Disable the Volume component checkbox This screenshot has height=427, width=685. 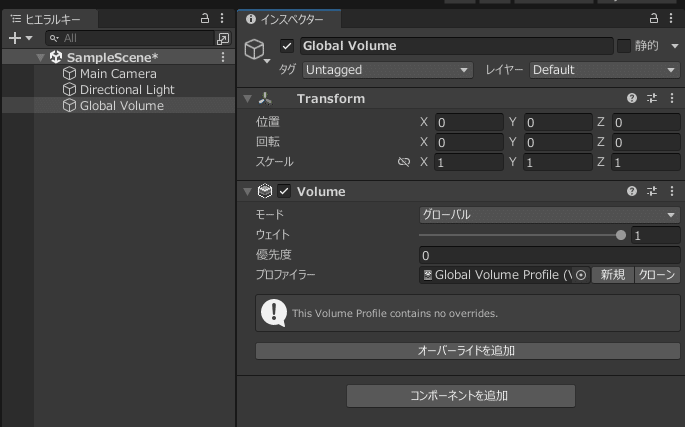point(284,191)
